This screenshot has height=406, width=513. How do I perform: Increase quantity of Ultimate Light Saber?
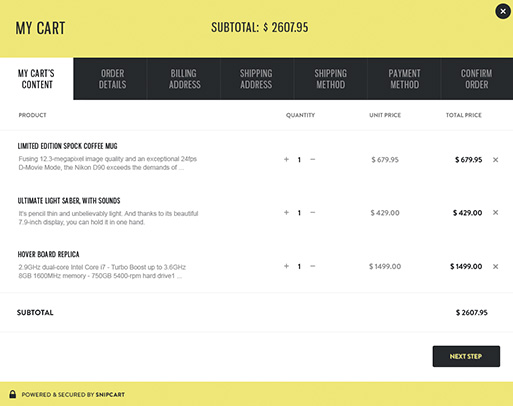pyautogui.click(x=286, y=212)
